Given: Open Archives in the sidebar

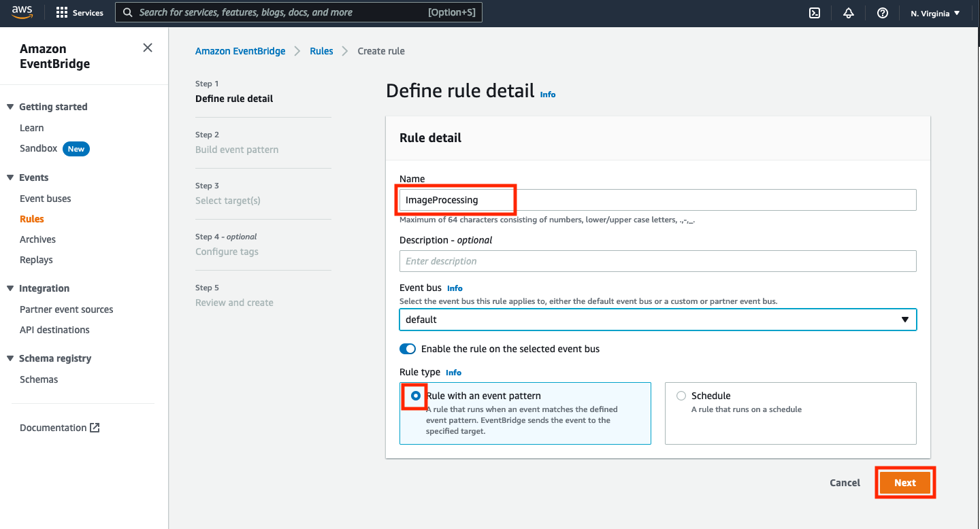Looking at the screenshot, I should click(37, 239).
